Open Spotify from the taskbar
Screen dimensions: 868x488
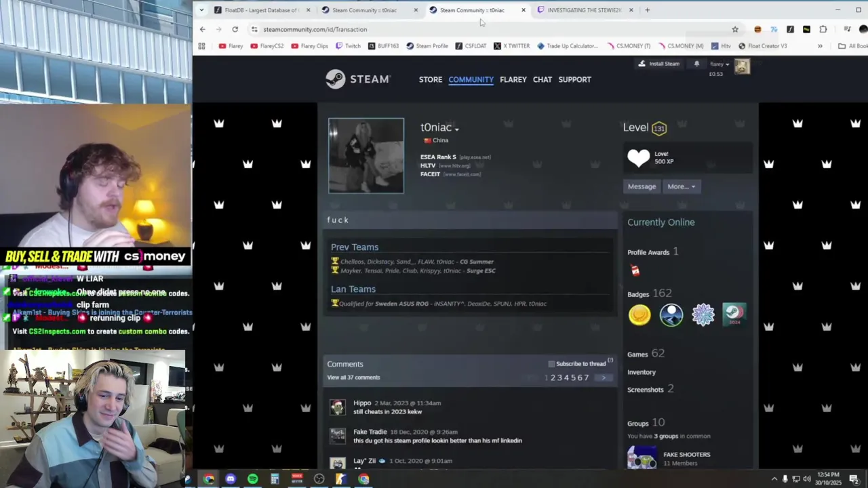(x=252, y=479)
